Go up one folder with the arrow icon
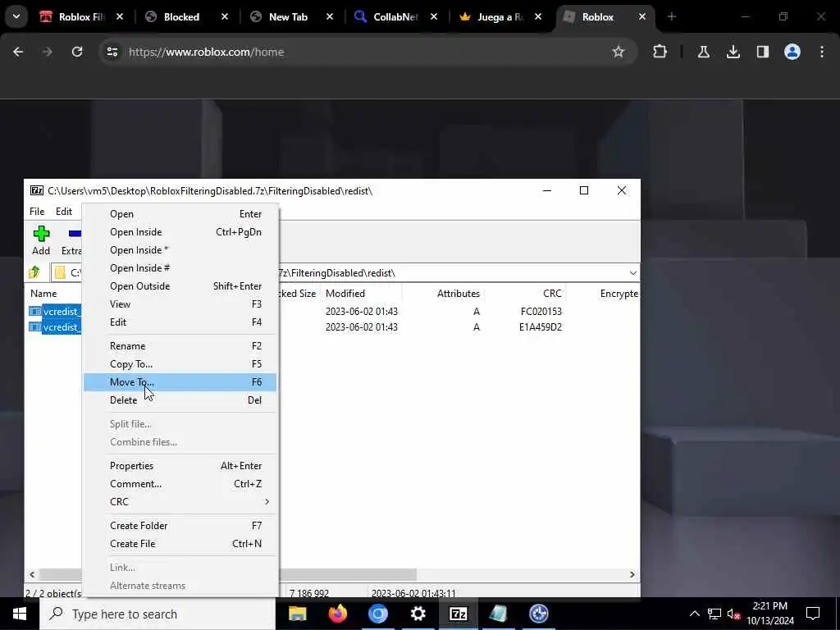The width and height of the screenshot is (840, 630). 34,272
